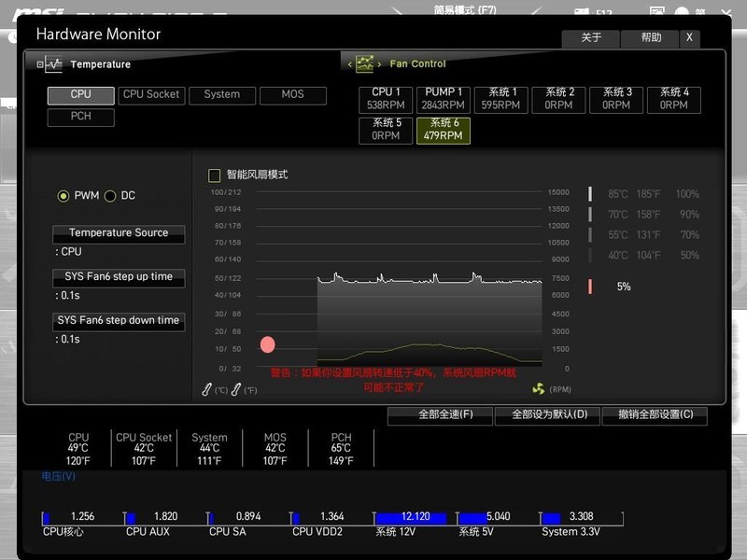Screen dimensions: 747x560
Task: Close Hardware Monitor with the X button
Action: click(689, 38)
